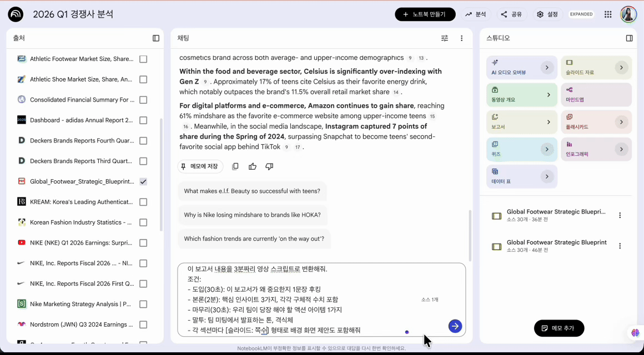Send the chat prompt arrow
The width and height of the screenshot is (644, 355).
coord(455,326)
